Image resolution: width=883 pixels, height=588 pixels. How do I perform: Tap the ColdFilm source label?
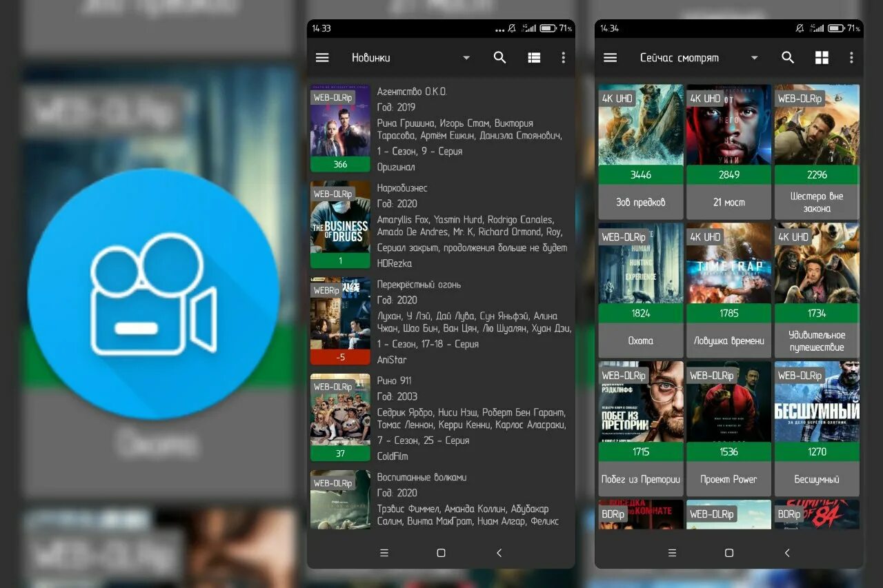point(393,456)
